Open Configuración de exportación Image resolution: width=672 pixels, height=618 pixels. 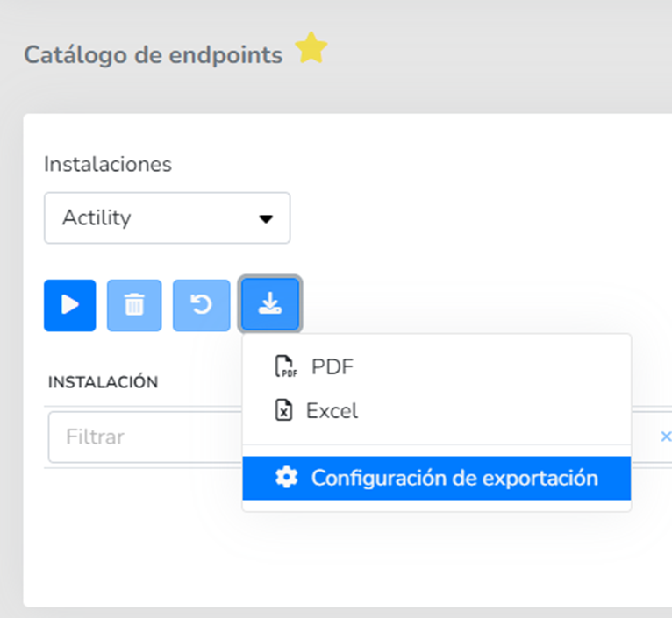click(x=454, y=478)
